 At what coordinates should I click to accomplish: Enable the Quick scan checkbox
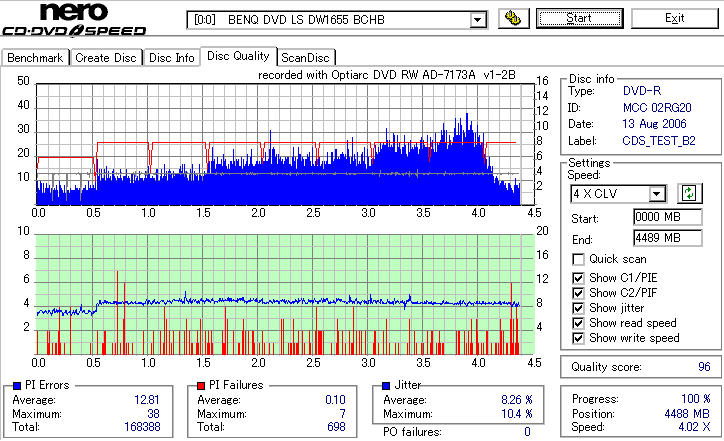point(578,259)
